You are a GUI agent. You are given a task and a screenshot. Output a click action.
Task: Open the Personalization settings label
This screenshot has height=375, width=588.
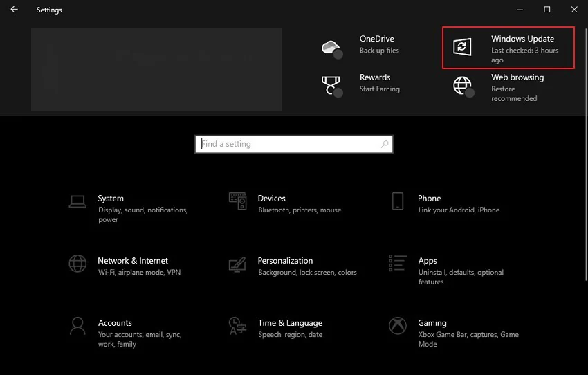tap(285, 261)
